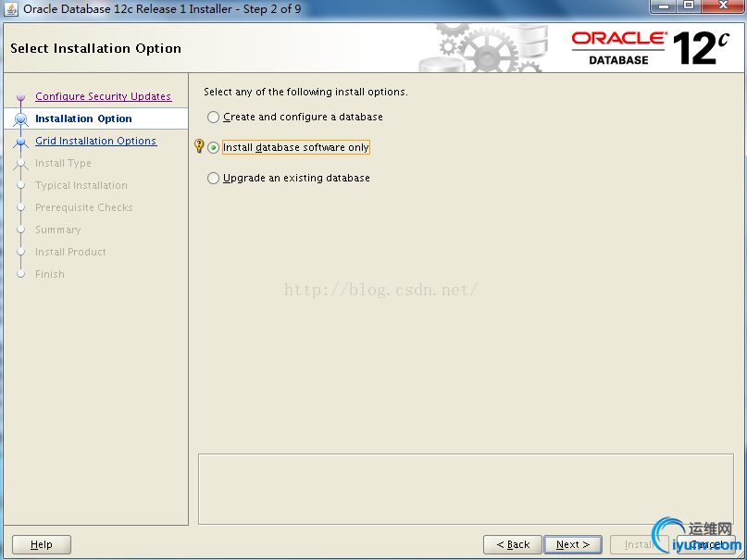This screenshot has height=560, width=747.
Task: Click the Help button
Action: pyautogui.click(x=42, y=544)
